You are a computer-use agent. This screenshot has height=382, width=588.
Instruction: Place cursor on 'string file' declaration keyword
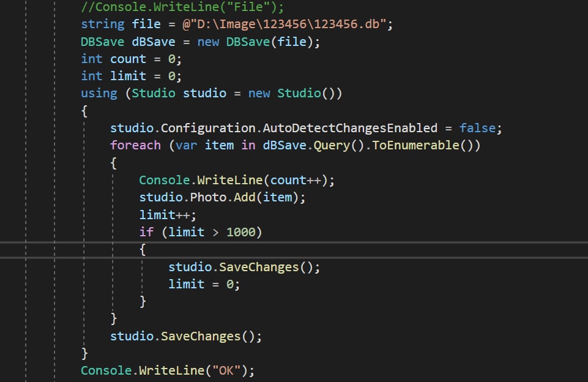pyautogui.click(x=102, y=24)
